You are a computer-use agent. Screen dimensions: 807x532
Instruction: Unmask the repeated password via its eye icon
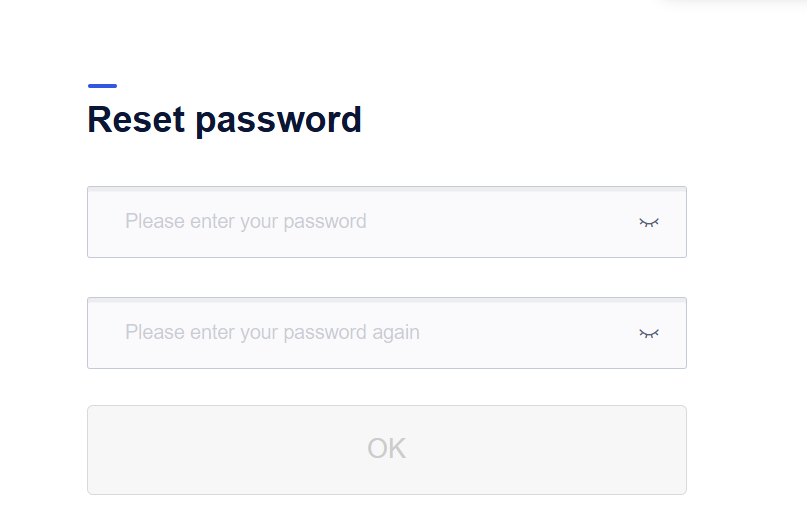point(649,333)
